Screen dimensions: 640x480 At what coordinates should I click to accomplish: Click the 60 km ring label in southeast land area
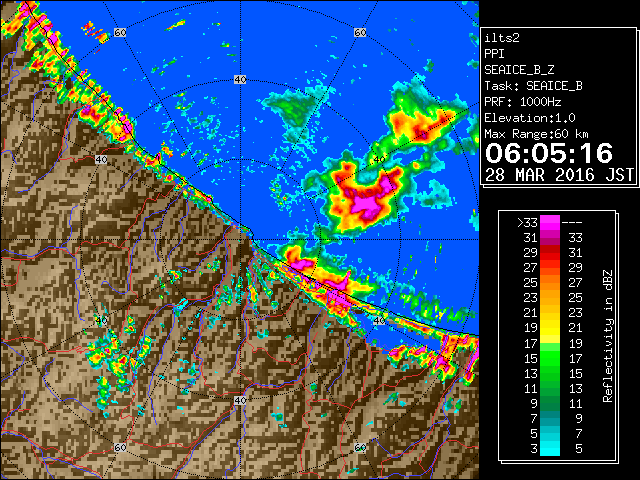click(360, 447)
